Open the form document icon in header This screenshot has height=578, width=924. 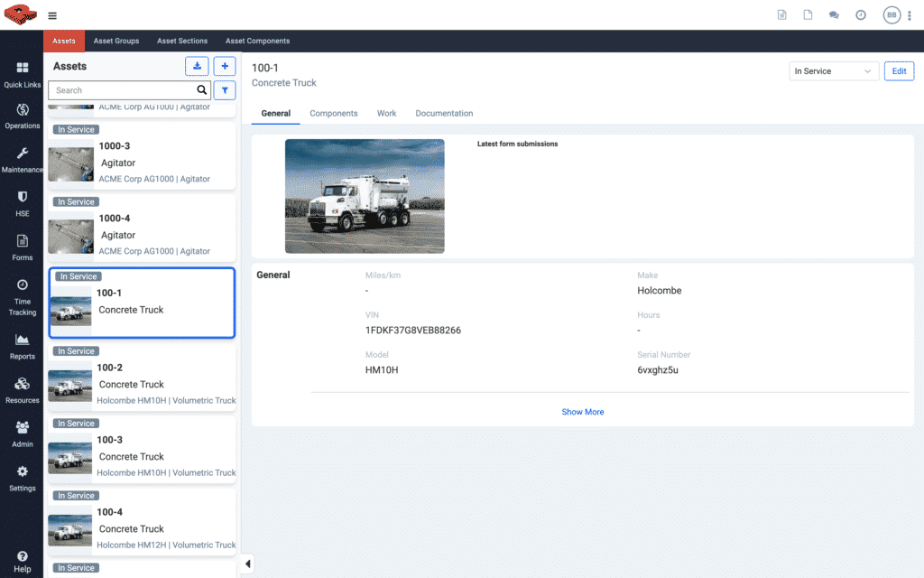coord(781,14)
